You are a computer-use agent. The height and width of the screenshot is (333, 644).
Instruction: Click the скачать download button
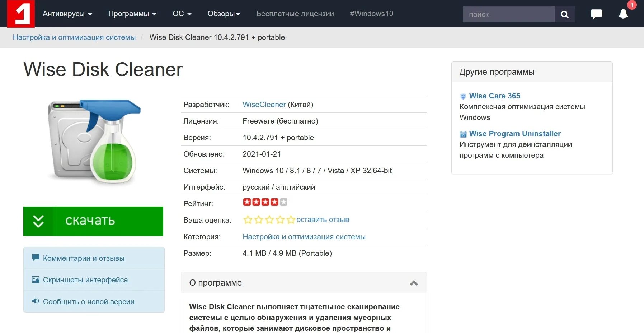(x=93, y=221)
